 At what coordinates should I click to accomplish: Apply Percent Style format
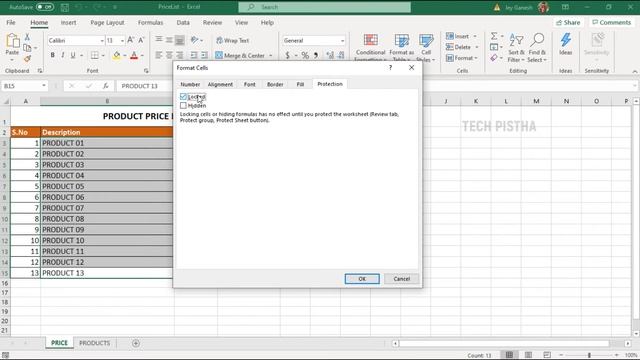click(x=305, y=55)
